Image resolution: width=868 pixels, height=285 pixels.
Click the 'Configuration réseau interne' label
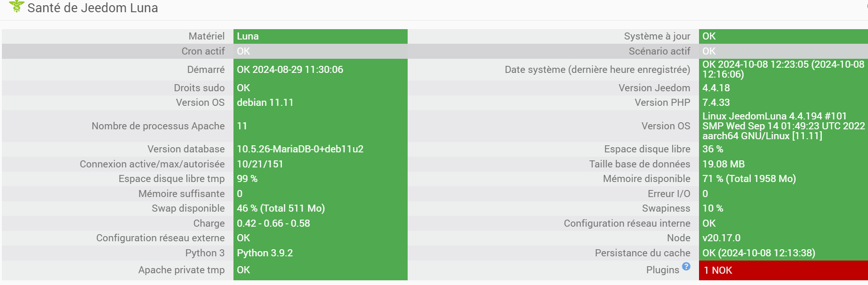(x=627, y=223)
